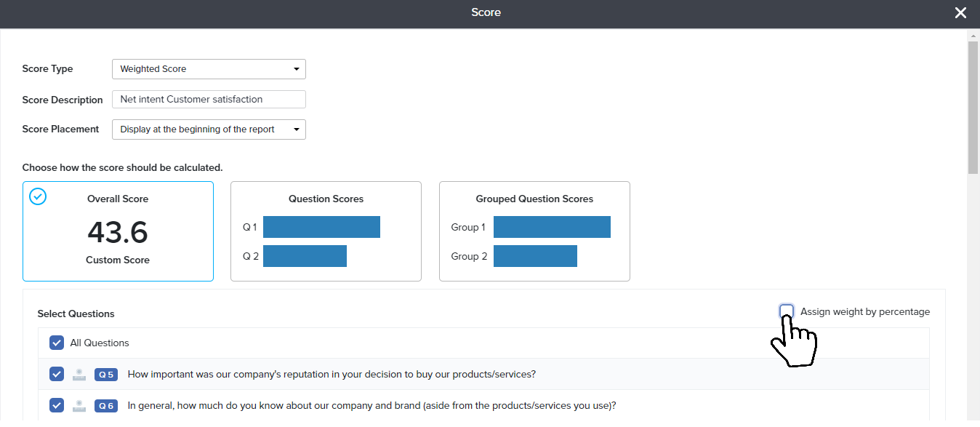Close the Score dialog with the X icon
Image resolution: width=980 pixels, height=427 pixels.
pyautogui.click(x=960, y=13)
